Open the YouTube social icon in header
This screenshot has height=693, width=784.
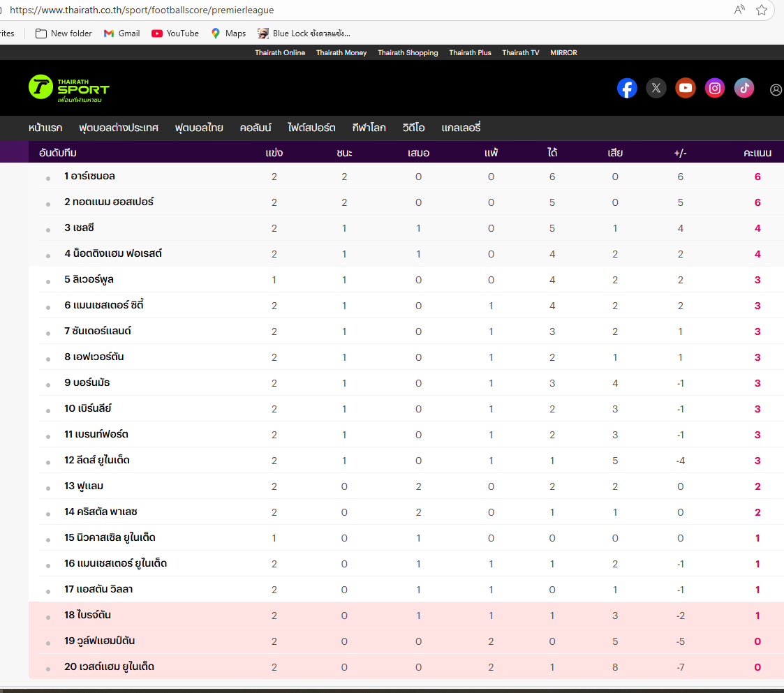coord(686,89)
